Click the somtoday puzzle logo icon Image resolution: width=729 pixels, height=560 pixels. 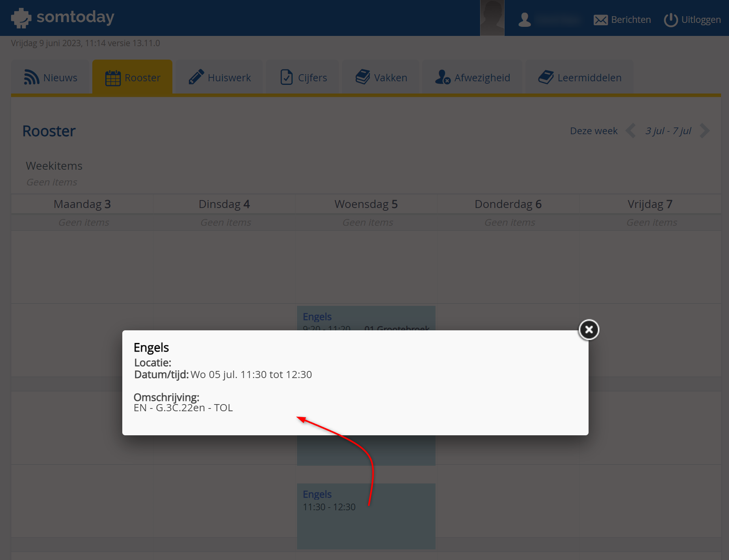pyautogui.click(x=21, y=18)
